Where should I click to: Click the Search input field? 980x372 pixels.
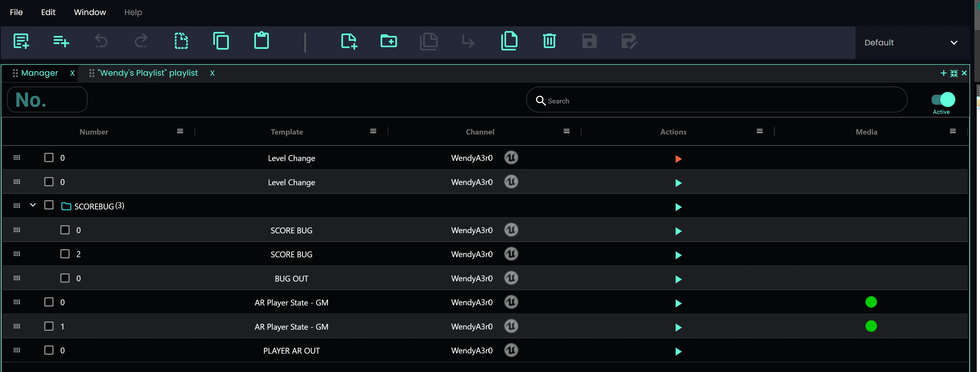point(723,101)
